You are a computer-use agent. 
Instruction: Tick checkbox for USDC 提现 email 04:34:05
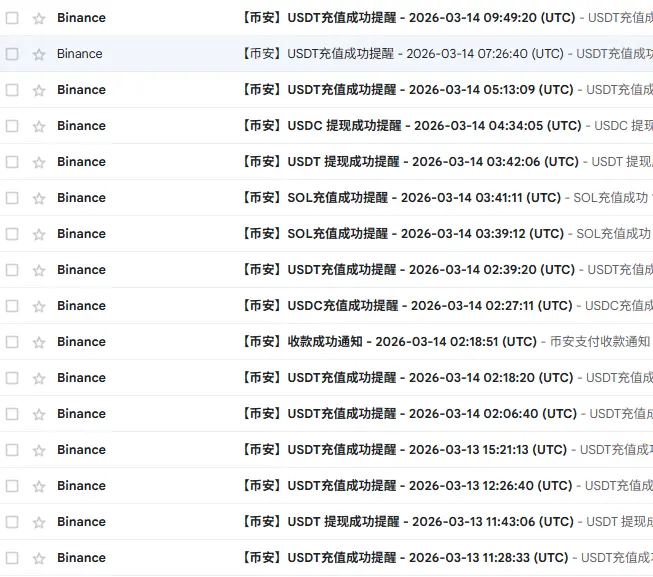pyautogui.click(x=12, y=126)
